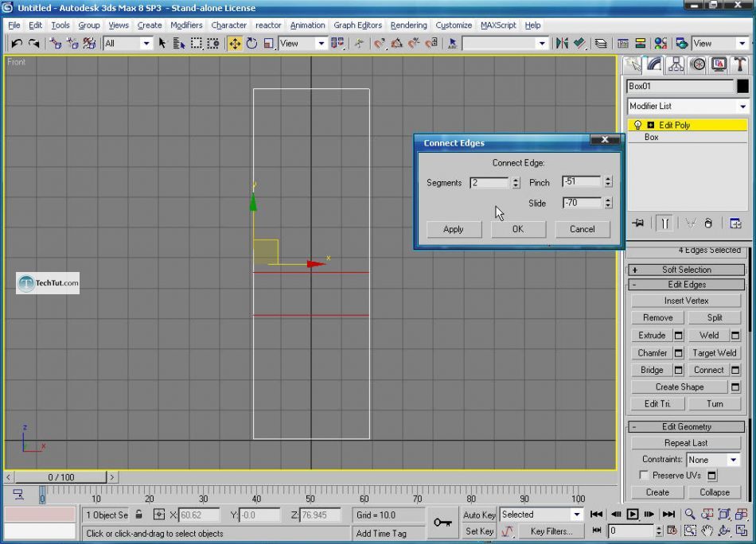Open the Constraints None dropdown
The width and height of the screenshot is (756, 544).
pyautogui.click(x=713, y=460)
